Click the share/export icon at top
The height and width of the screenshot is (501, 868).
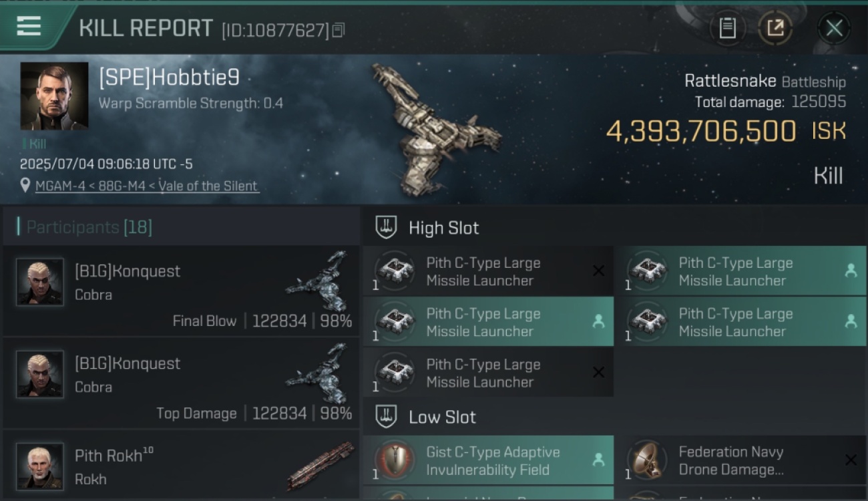775,28
